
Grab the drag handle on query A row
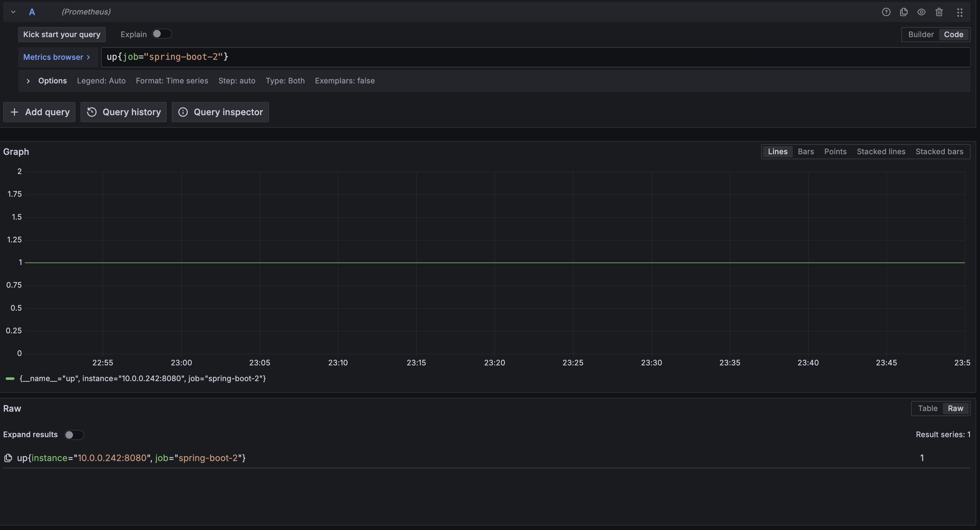point(960,12)
